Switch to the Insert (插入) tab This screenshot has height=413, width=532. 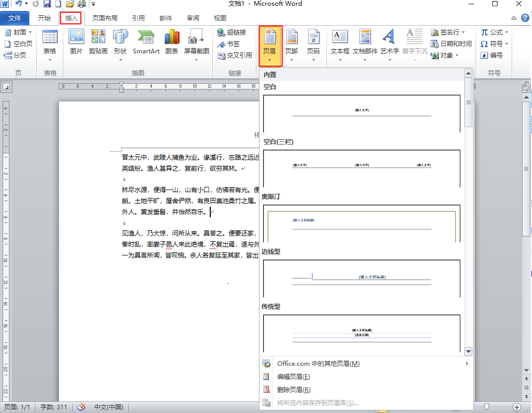coord(71,18)
